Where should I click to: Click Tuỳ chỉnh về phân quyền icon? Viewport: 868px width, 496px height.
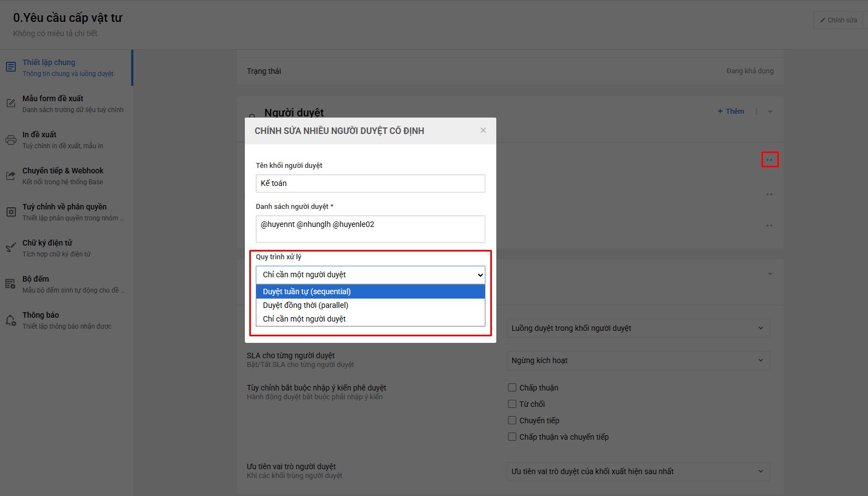point(11,212)
